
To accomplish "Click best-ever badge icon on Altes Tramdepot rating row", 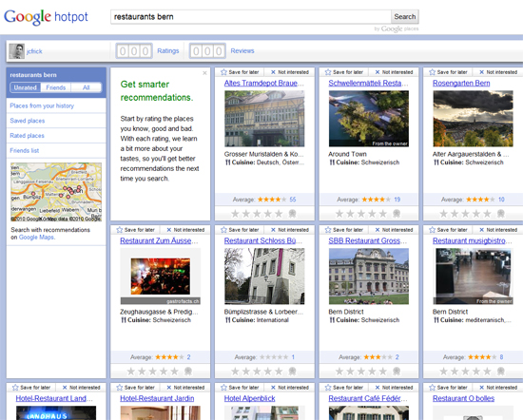I will [x=292, y=214].
